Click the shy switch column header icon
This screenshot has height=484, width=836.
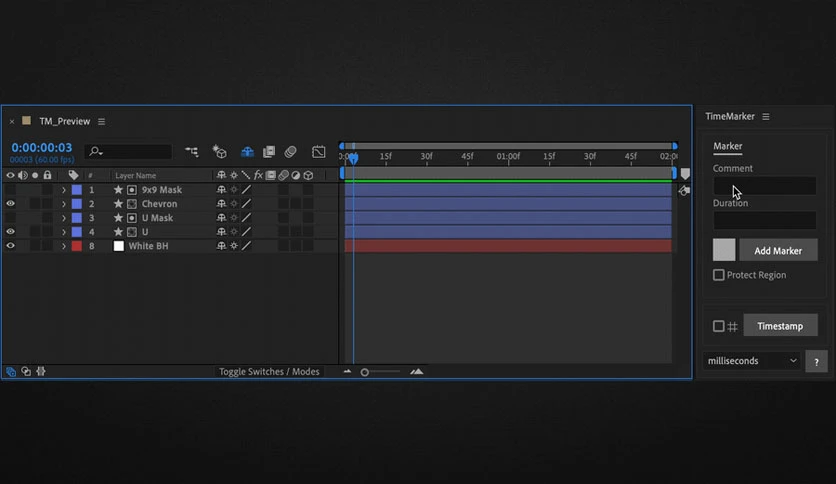click(x=221, y=175)
